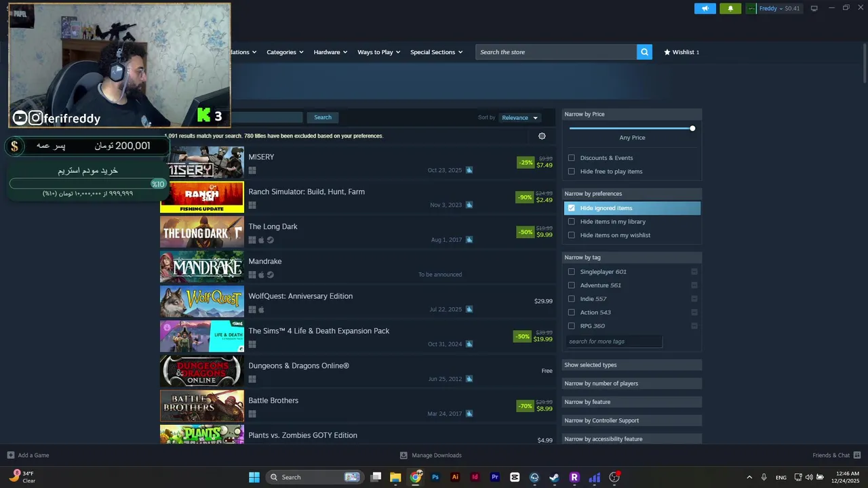Image resolution: width=868 pixels, height=488 pixels.
Task: Exclude the RPG tag with minus icon
Action: click(x=694, y=326)
